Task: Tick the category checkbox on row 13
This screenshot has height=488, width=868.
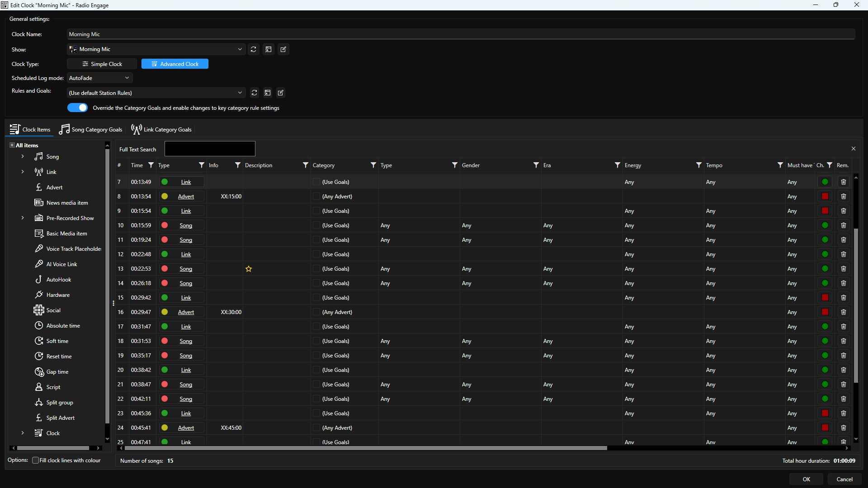Action: tap(316, 269)
